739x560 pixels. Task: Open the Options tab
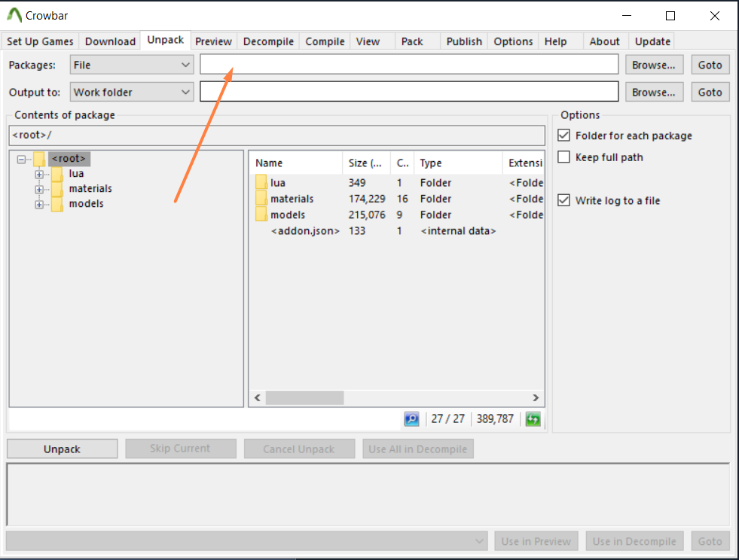tap(513, 41)
